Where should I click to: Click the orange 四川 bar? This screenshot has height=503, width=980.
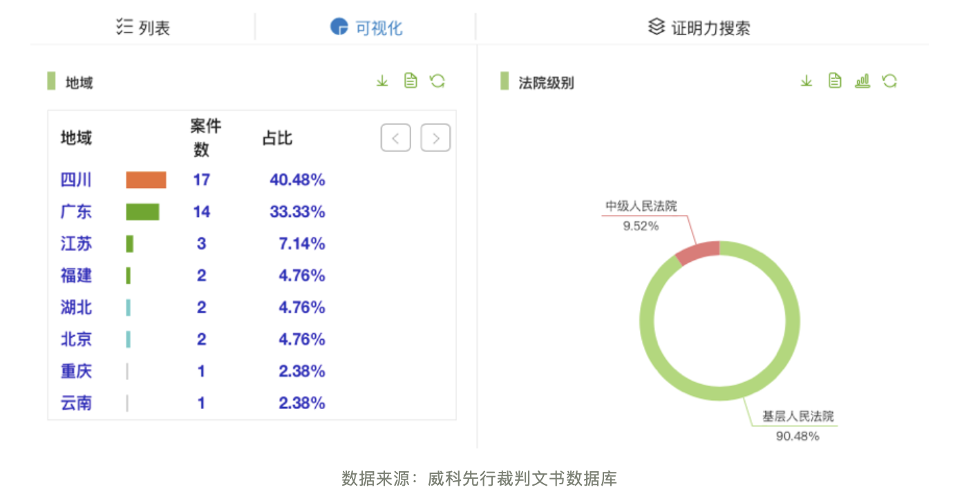pyautogui.click(x=146, y=180)
